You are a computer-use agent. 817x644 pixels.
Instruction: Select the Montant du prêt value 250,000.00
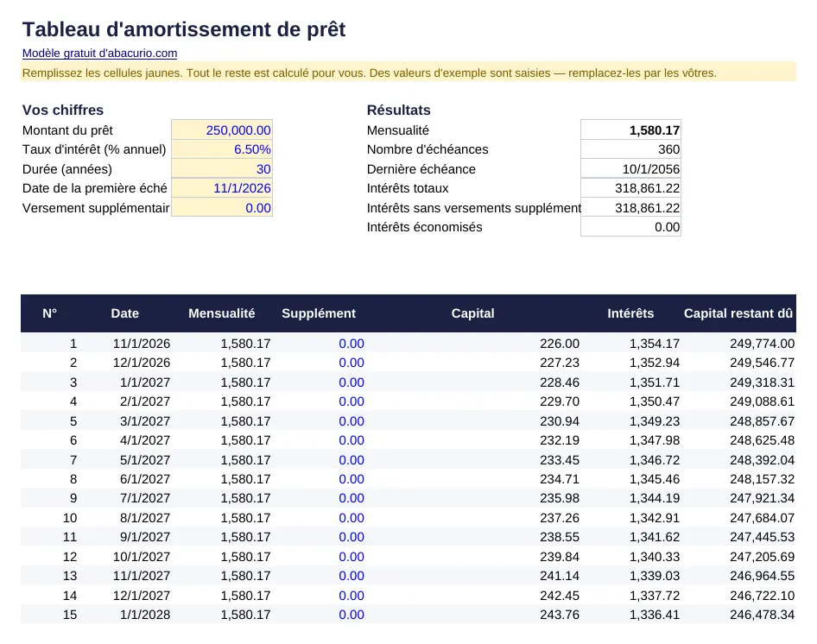(222, 129)
